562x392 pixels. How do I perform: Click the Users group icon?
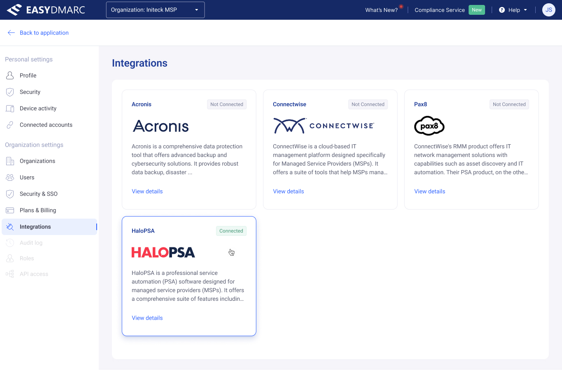[x=10, y=178]
